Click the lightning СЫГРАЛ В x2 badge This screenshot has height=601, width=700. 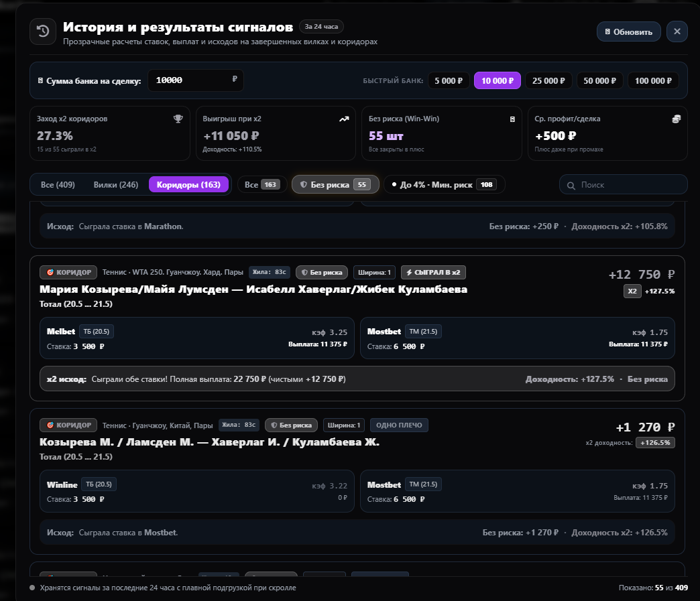point(434,272)
